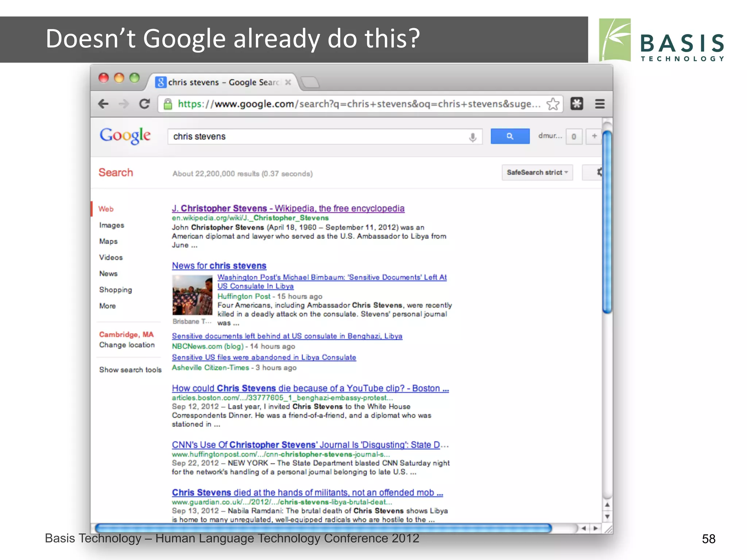Screen dimensions: 747x560
Task: Click the Huffington Post source label
Action: pos(244,296)
